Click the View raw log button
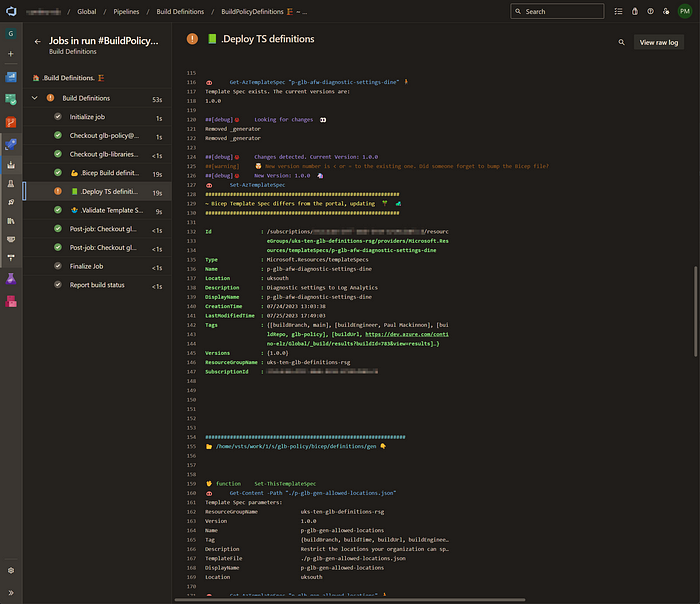700x604 pixels. [x=658, y=42]
